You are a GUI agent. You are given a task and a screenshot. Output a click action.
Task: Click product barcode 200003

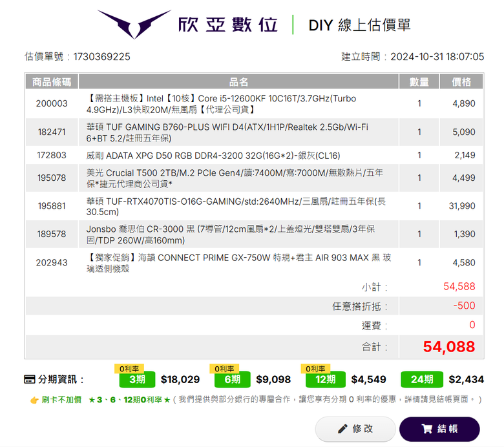52,103
